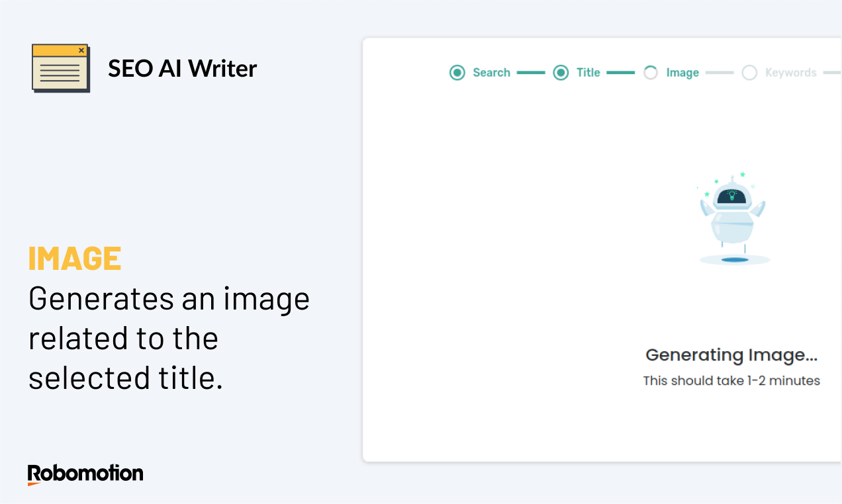Jump to the Keywords step label

pos(790,73)
